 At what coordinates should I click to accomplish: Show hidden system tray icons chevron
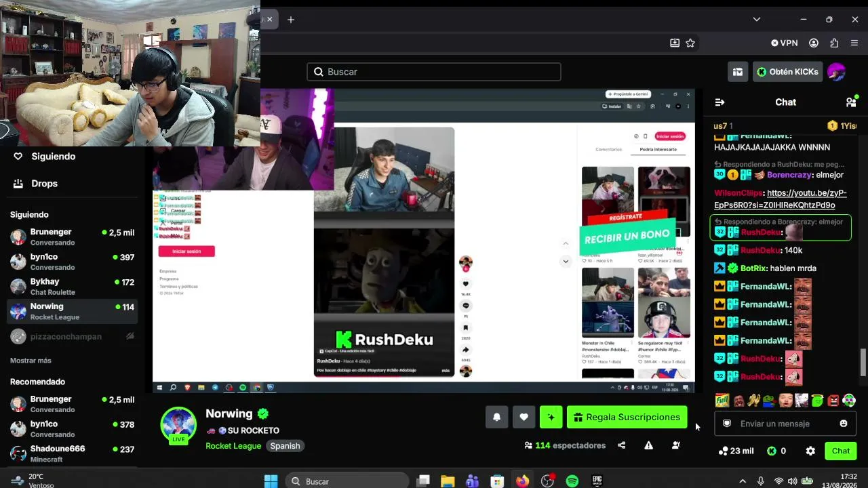[x=743, y=481]
